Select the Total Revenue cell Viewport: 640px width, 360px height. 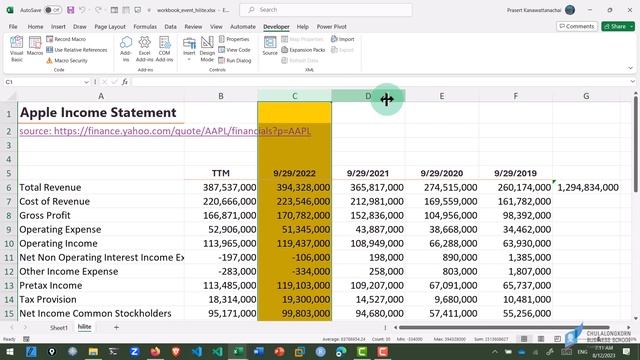[x=101, y=187]
